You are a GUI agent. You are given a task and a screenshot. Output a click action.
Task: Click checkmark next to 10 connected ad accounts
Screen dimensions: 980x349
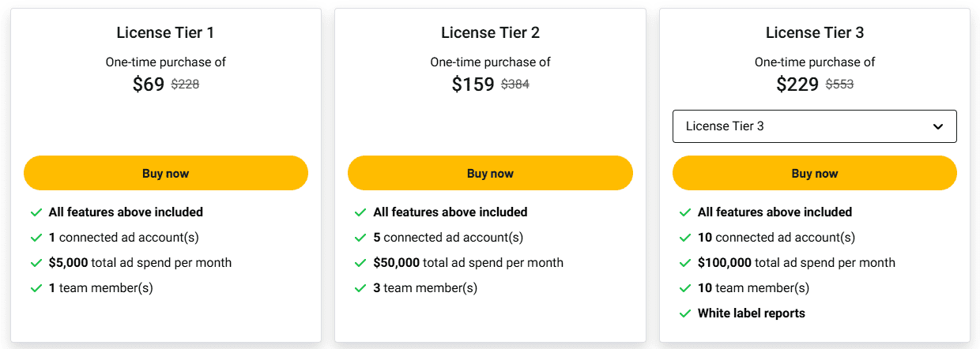[x=685, y=238]
